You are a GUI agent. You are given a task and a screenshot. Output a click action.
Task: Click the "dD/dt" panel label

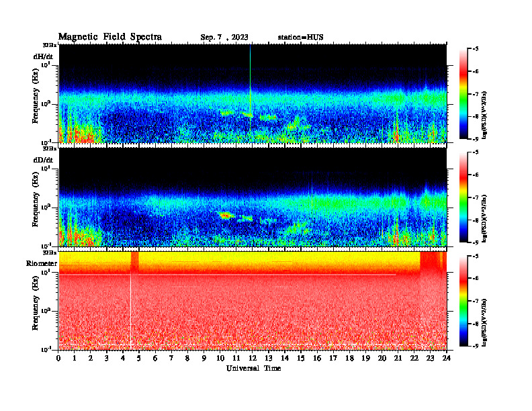43,160
